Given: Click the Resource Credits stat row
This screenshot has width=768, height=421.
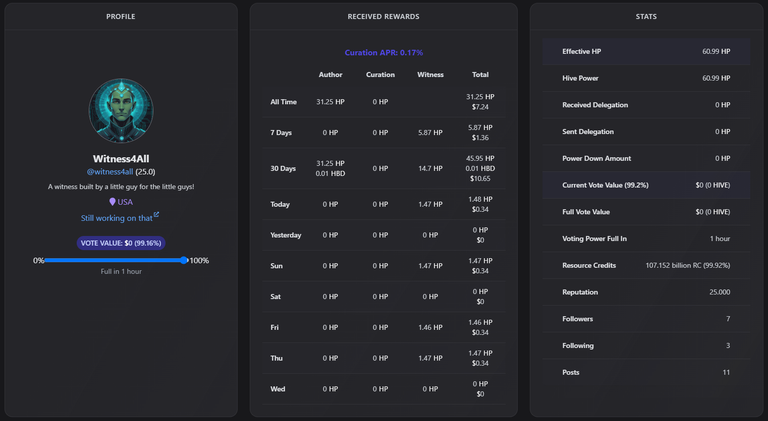Looking at the screenshot, I should (646, 265).
